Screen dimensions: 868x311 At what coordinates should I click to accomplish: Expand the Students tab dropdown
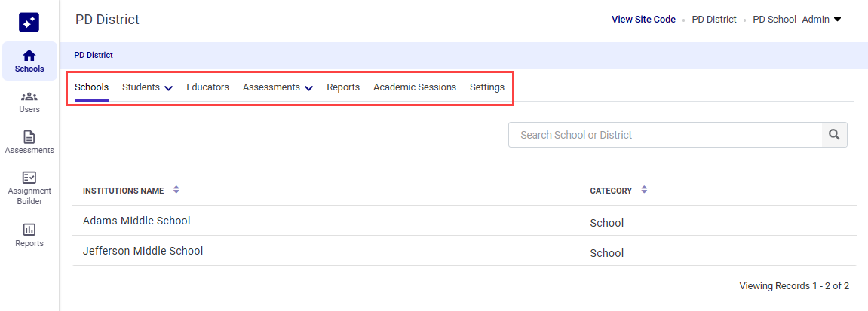168,88
